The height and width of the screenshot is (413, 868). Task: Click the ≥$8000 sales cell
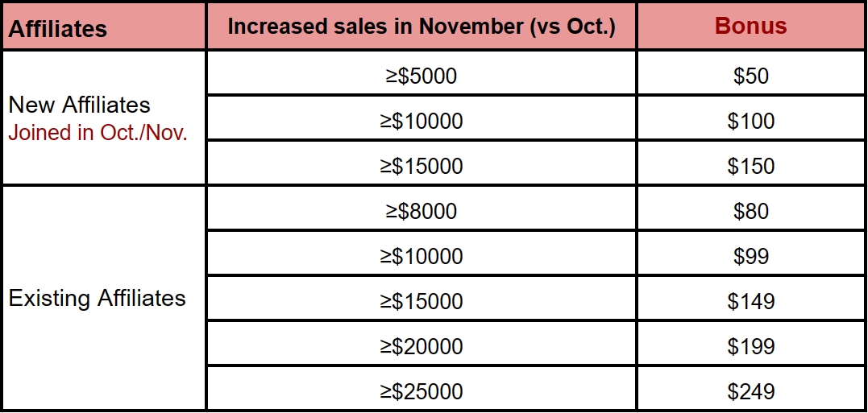[x=422, y=208]
